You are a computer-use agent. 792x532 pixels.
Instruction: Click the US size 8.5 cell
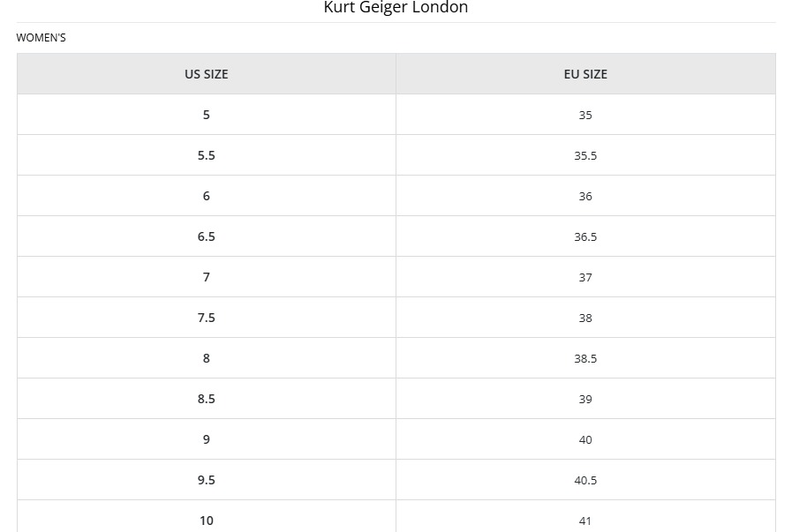(x=206, y=399)
